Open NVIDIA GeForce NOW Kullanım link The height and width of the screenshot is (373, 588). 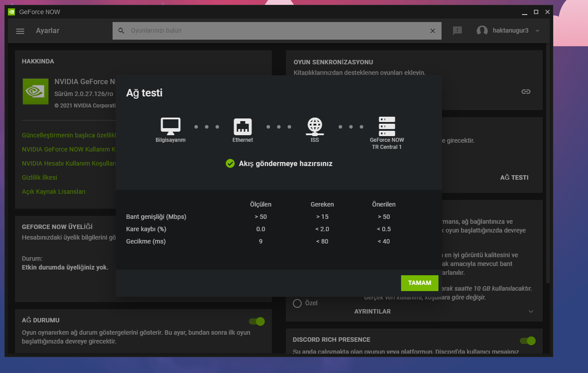coord(69,149)
